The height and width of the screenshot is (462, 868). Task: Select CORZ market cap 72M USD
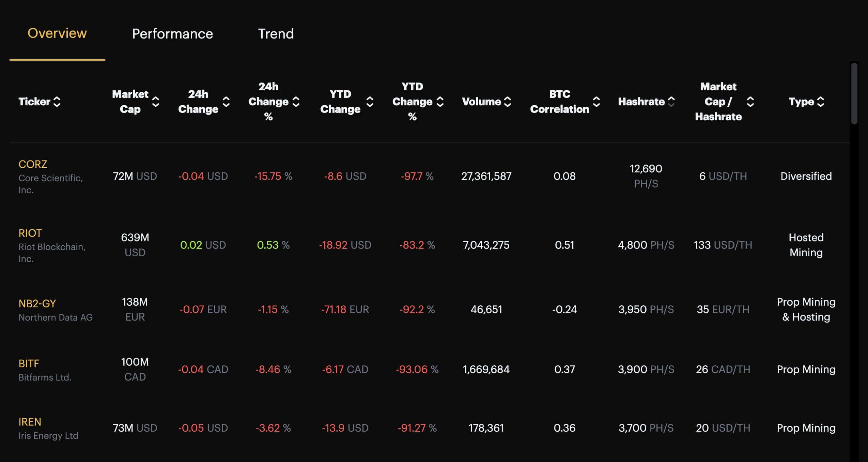click(135, 176)
